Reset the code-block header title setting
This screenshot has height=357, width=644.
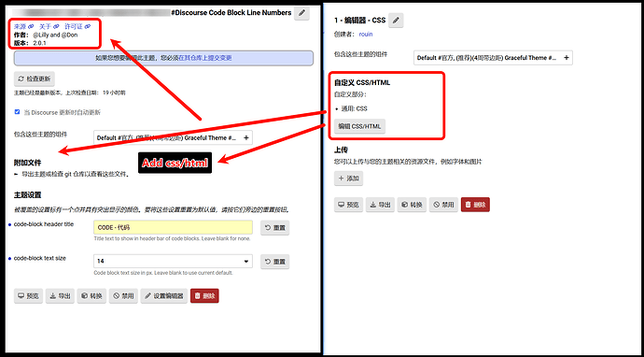click(x=275, y=227)
